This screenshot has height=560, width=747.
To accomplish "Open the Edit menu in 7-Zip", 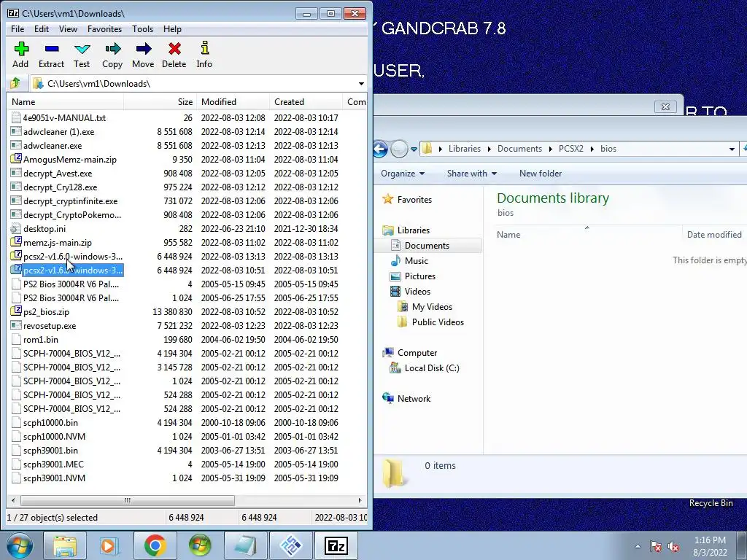I will [x=42, y=29].
